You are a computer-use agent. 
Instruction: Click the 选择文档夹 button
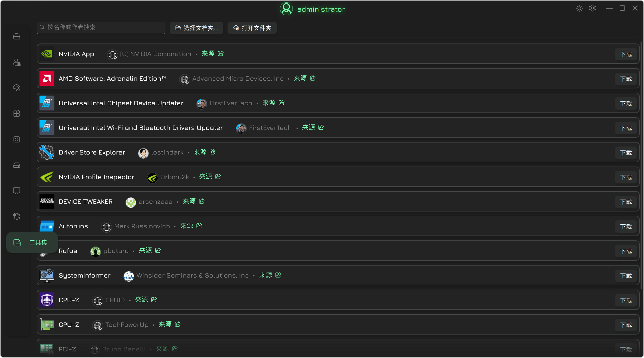pos(196,28)
